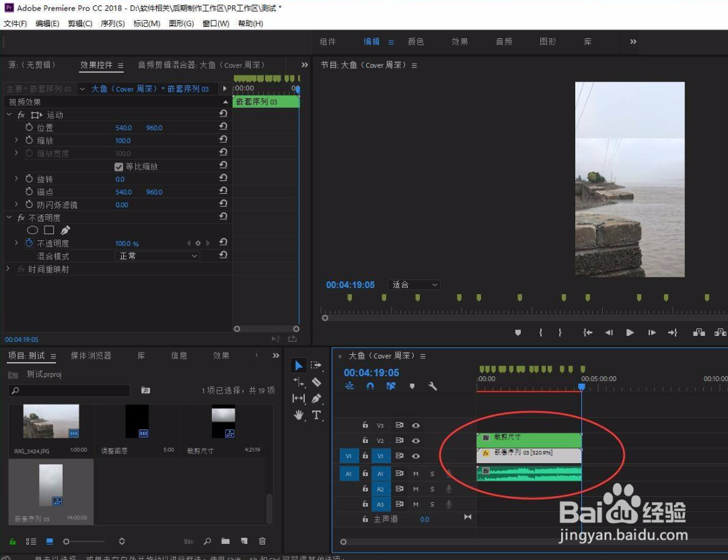Click the free draw bezier mask pen
The image size is (728, 560).
click(65, 230)
